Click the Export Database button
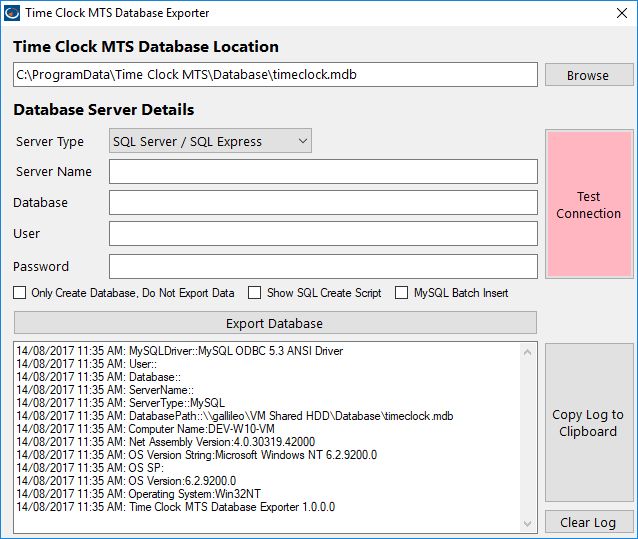Screen dimensions: 638x539 tap(275, 323)
